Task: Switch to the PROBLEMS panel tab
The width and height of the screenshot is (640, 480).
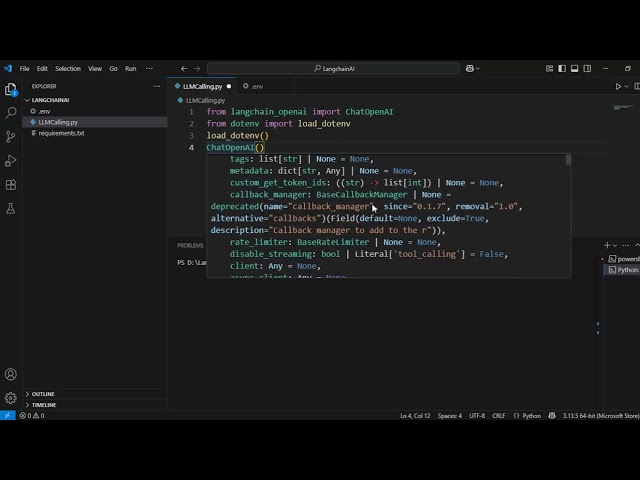Action: point(190,245)
